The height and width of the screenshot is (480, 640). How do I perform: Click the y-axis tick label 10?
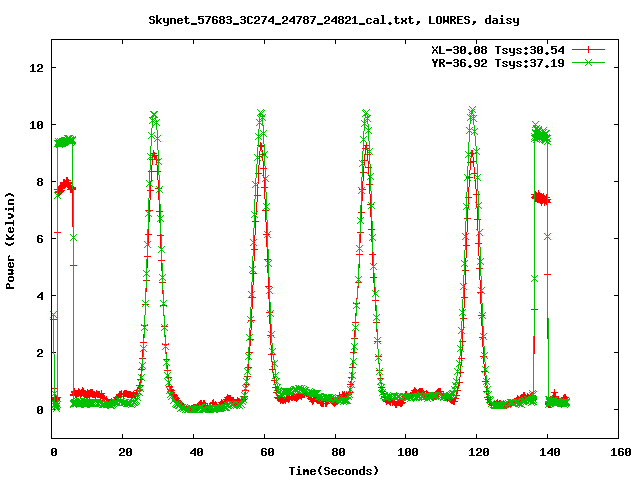[x=36, y=125]
